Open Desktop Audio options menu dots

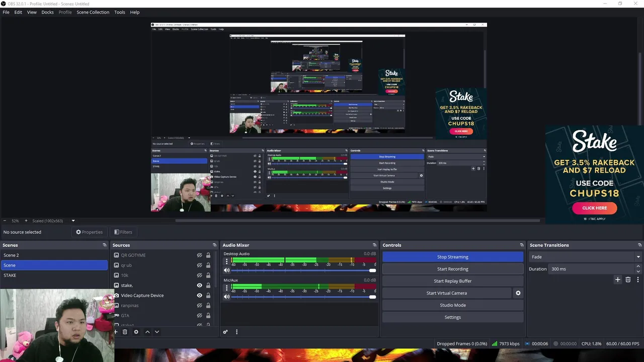pyautogui.click(x=226, y=261)
